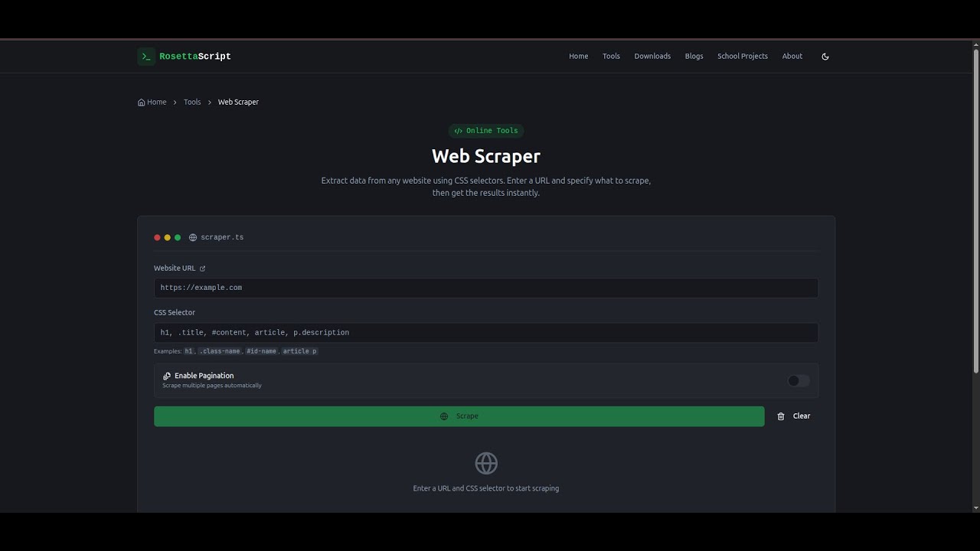
Task: Click the yellow dot in the scraper window header
Action: pos(168,237)
